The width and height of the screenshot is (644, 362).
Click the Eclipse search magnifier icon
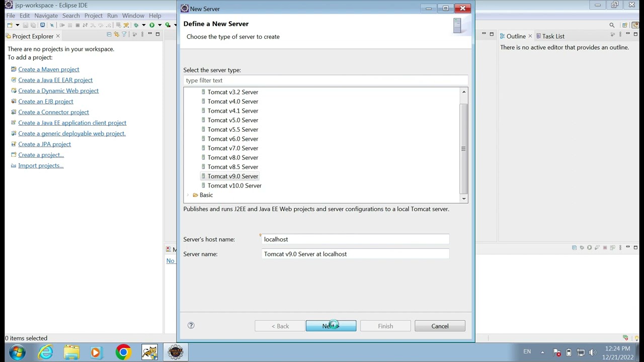tap(612, 25)
